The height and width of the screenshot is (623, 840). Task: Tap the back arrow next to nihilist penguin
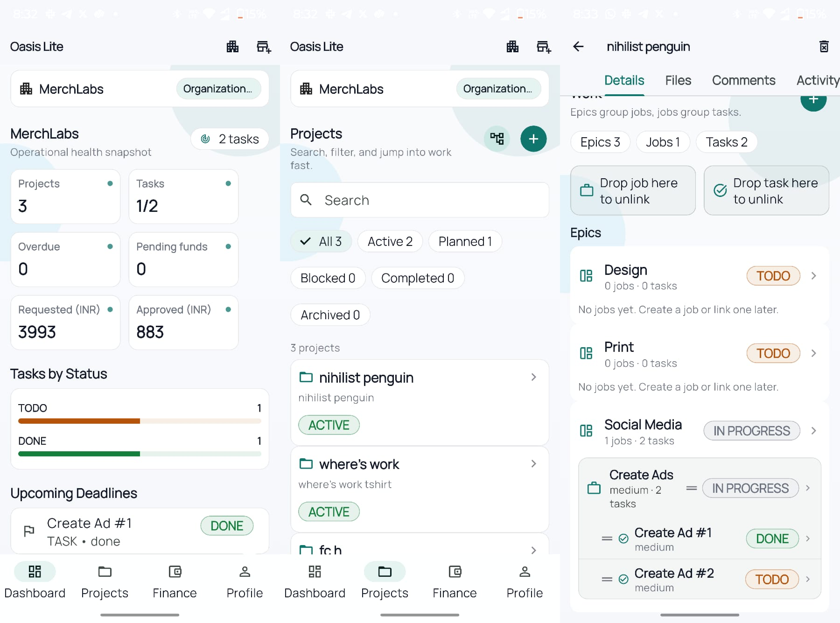(x=578, y=46)
